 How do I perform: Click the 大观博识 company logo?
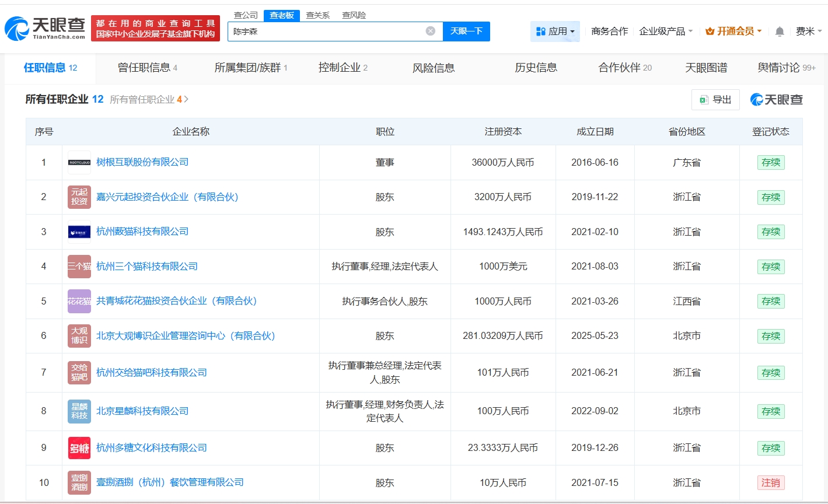79,336
